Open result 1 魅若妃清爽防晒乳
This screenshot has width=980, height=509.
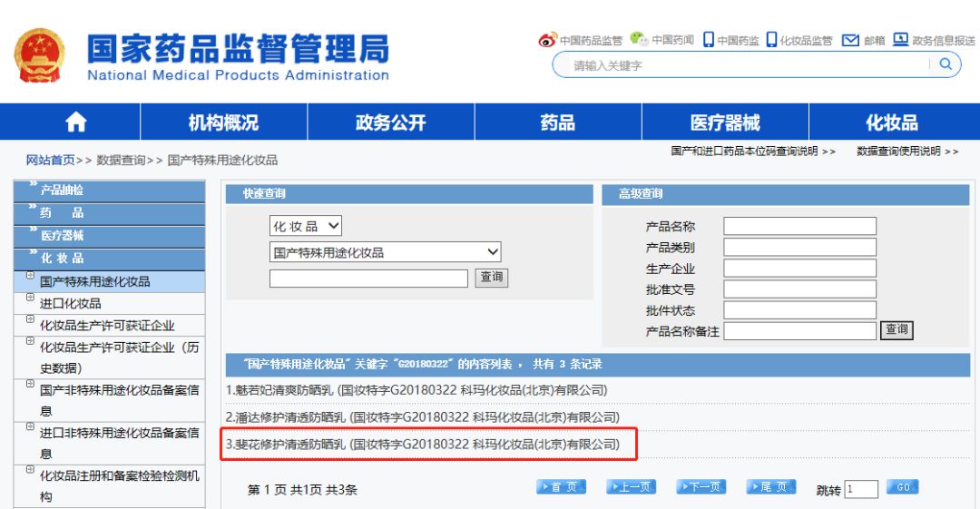[416, 390]
